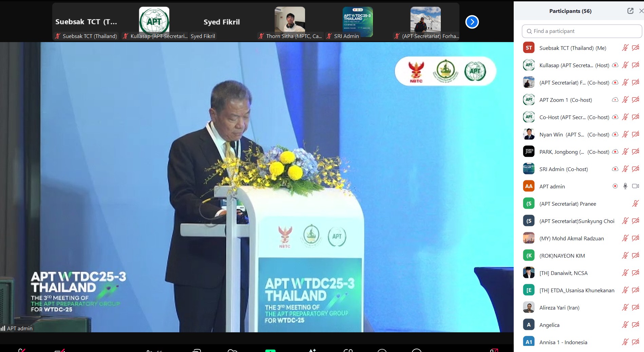This screenshot has width=644, height=352.
Task: Click muted mic icon for Suebsak TCT (Me)
Action: click(625, 48)
